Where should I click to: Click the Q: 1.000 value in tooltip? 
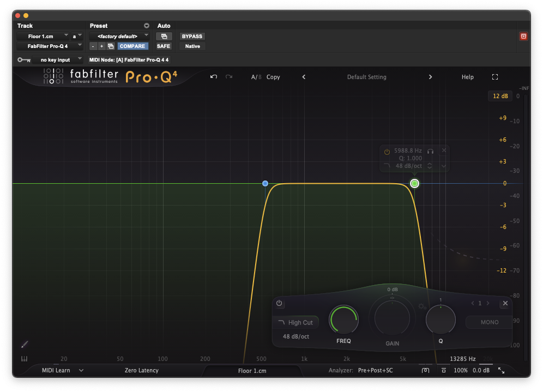point(411,158)
